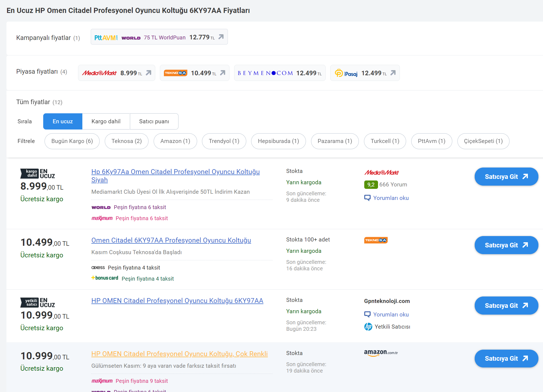Toggle the Bugün Kargo (6) filter
Screen dimensions: 543x392
coord(72,141)
